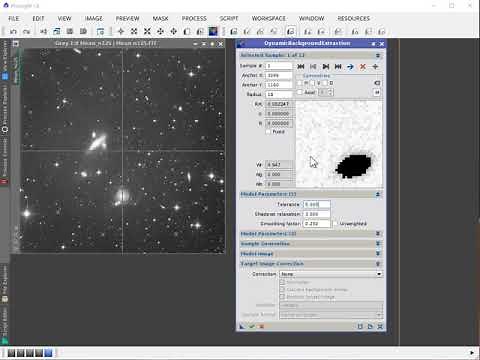The width and height of the screenshot is (480, 360).
Task: Click the image window's top-left corner icon
Action: coord(16,44)
